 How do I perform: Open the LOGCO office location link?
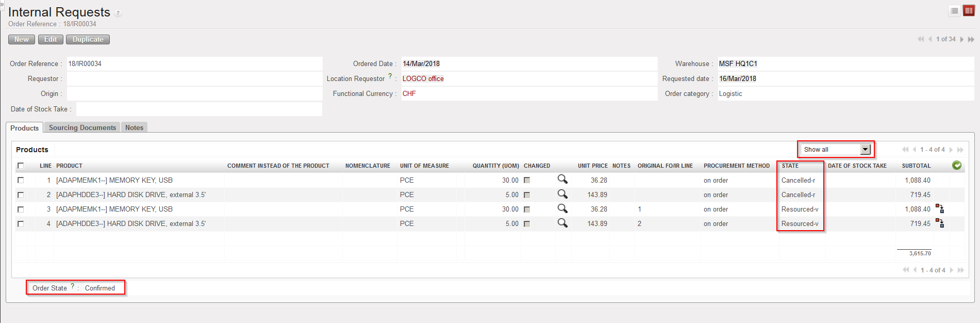coord(423,78)
